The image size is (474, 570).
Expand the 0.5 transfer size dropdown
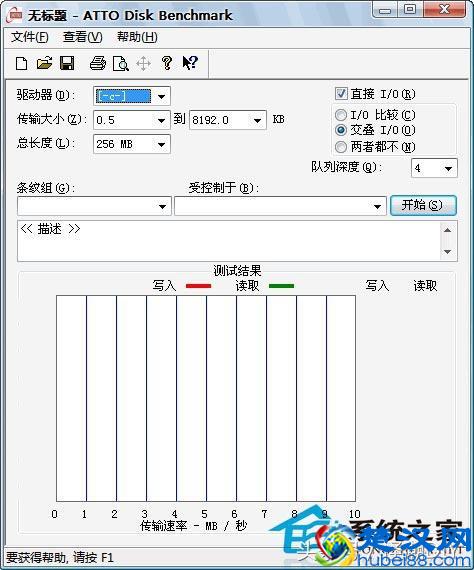(x=161, y=120)
